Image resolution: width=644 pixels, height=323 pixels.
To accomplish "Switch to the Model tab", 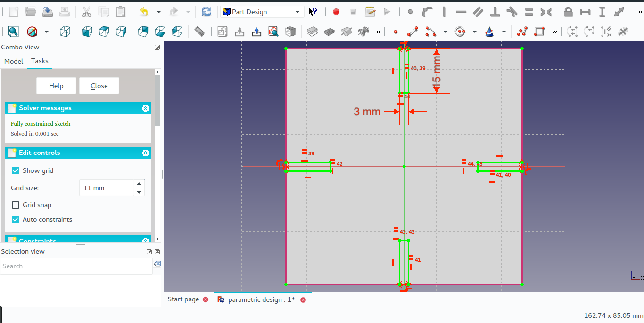I will click(x=13, y=61).
